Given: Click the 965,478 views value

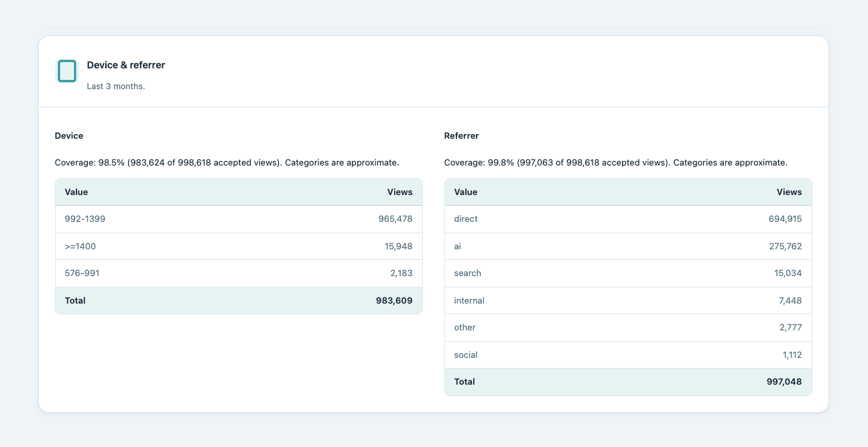Looking at the screenshot, I should click(x=395, y=219).
